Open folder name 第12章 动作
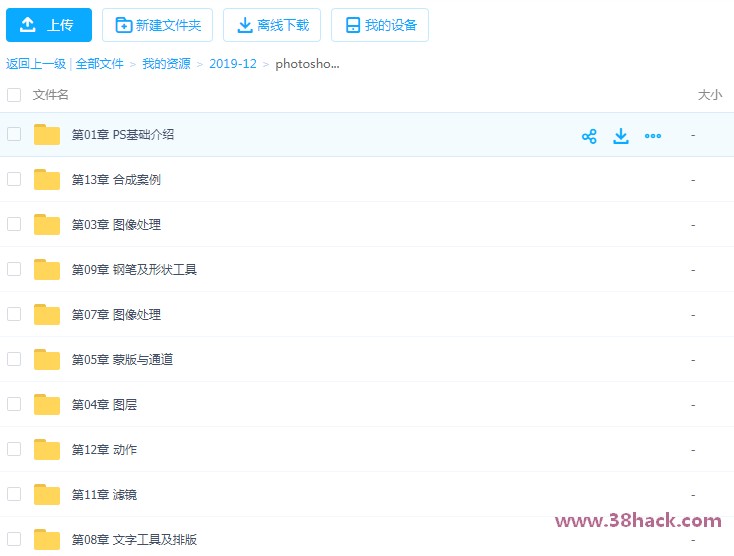This screenshot has height=556, width=734. click(104, 449)
